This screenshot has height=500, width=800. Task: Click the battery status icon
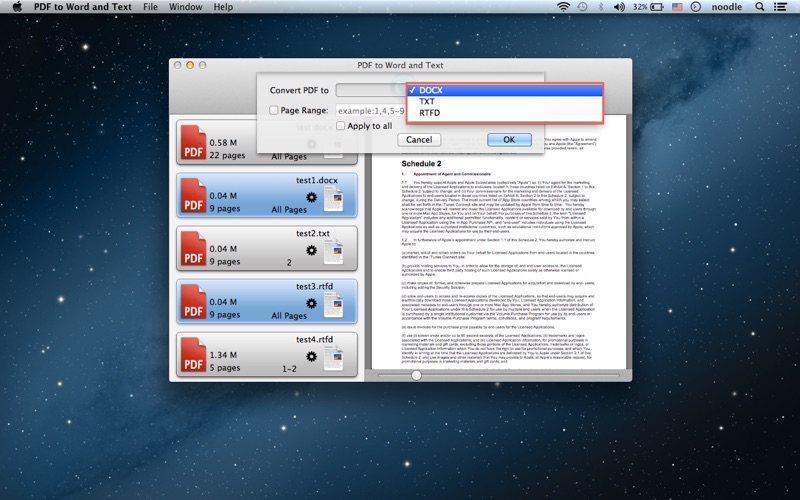tap(657, 7)
